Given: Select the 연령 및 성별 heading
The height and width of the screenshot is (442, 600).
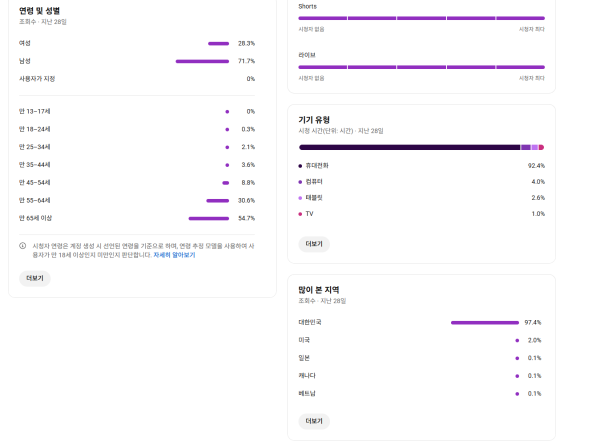Looking at the screenshot, I should [39, 11].
